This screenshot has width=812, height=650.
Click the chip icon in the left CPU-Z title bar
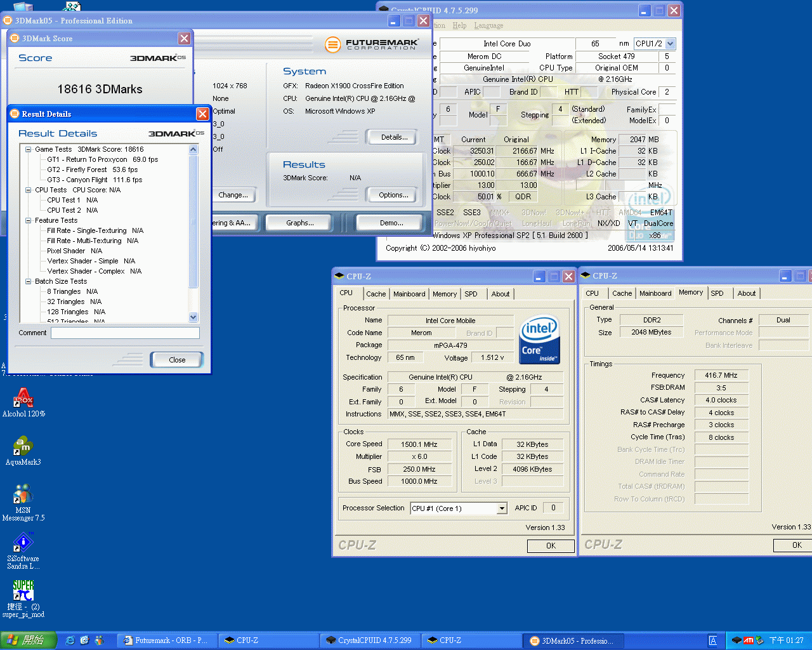coord(340,277)
